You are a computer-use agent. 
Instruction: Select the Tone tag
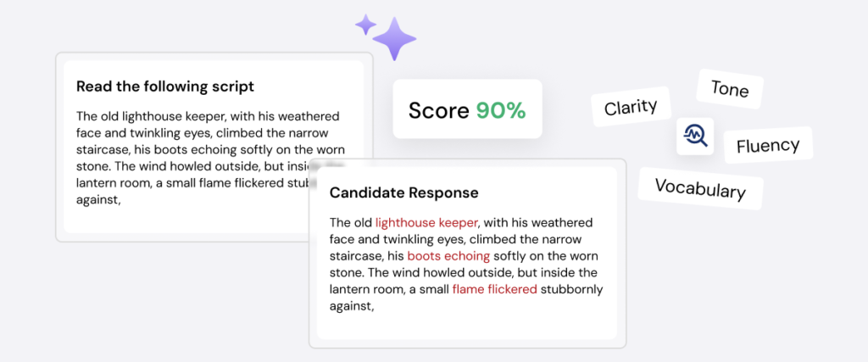coord(729,89)
